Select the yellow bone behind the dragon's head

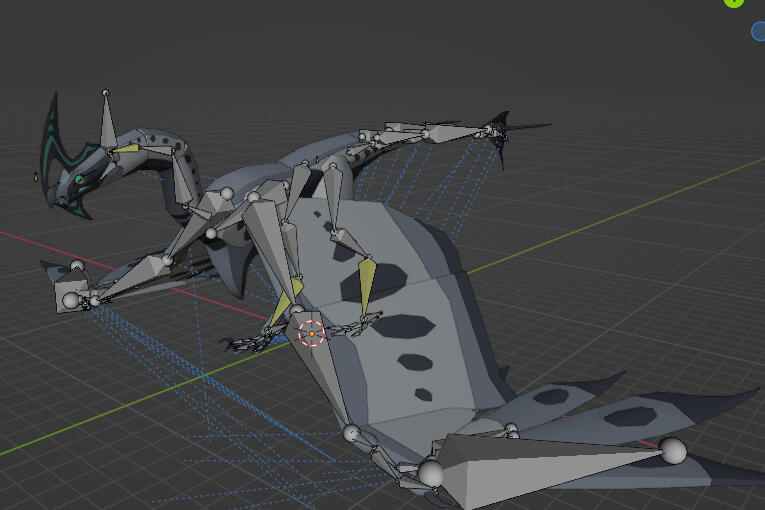(126, 148)
